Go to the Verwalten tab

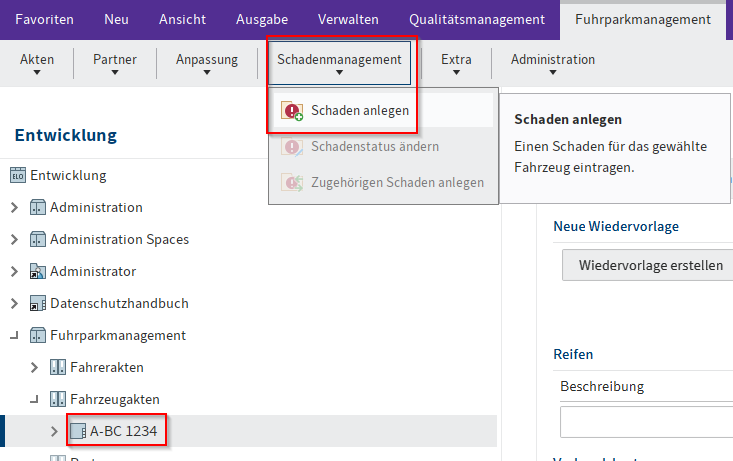(348, 20)
